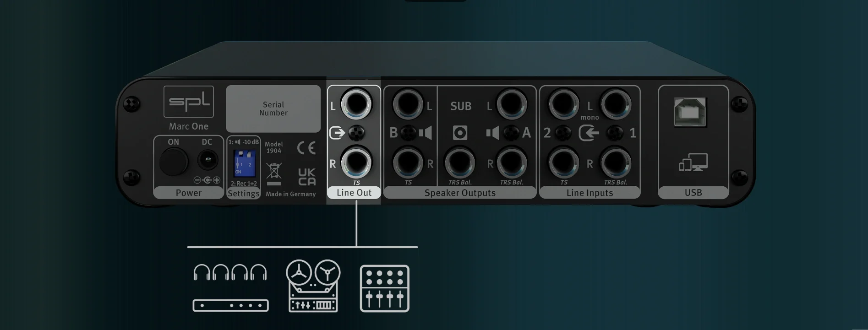Click the CE certification mark

(306, 148)
